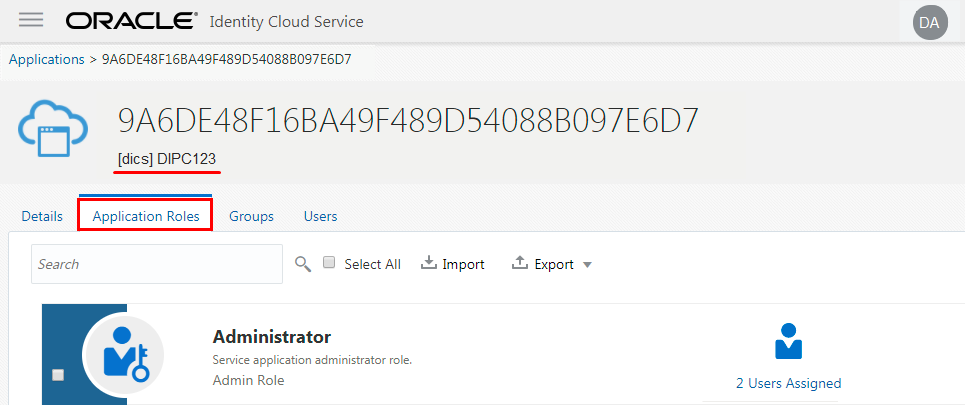Click the assigned users person icon
Screen dimensions: 965x405
(x=788, y=341)
